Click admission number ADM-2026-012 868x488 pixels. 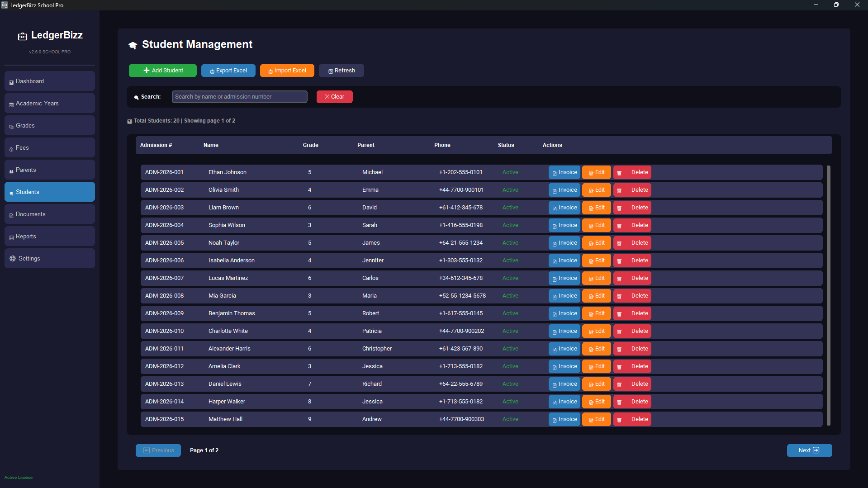(165, 366)
